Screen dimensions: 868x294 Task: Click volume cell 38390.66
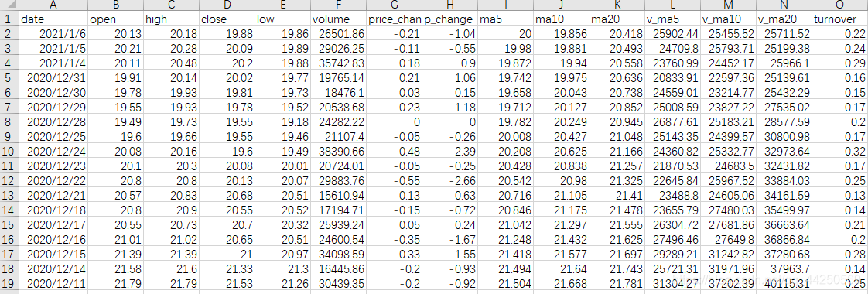tap(338, 151)
